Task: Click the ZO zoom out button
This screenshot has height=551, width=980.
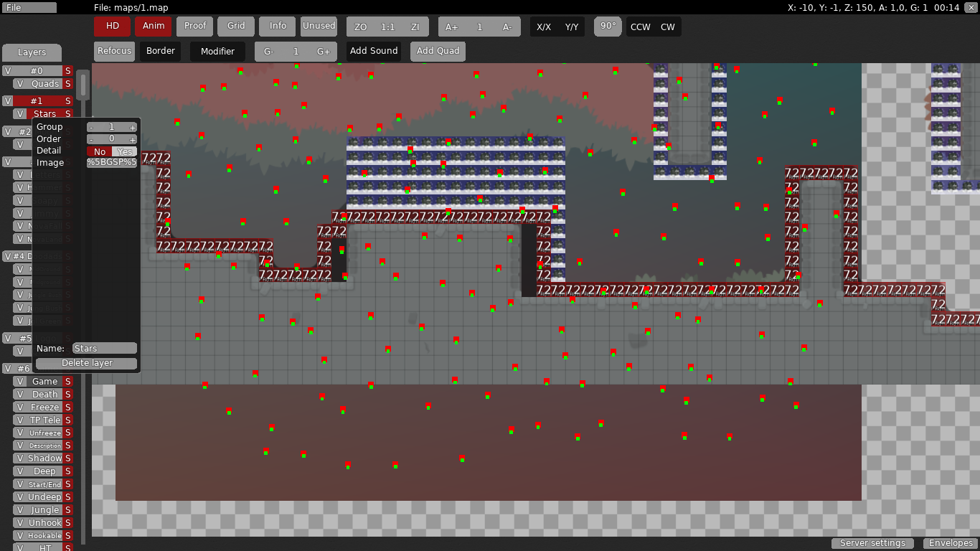Action: [361, 27]
